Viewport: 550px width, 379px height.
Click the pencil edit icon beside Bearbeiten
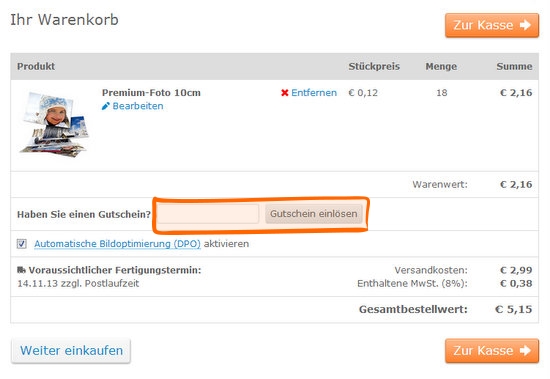pyautogui.click(x=106, y=106)
